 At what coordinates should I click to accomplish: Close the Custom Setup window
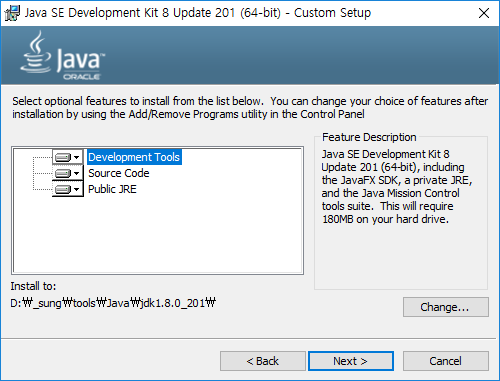tap(484, 13)
